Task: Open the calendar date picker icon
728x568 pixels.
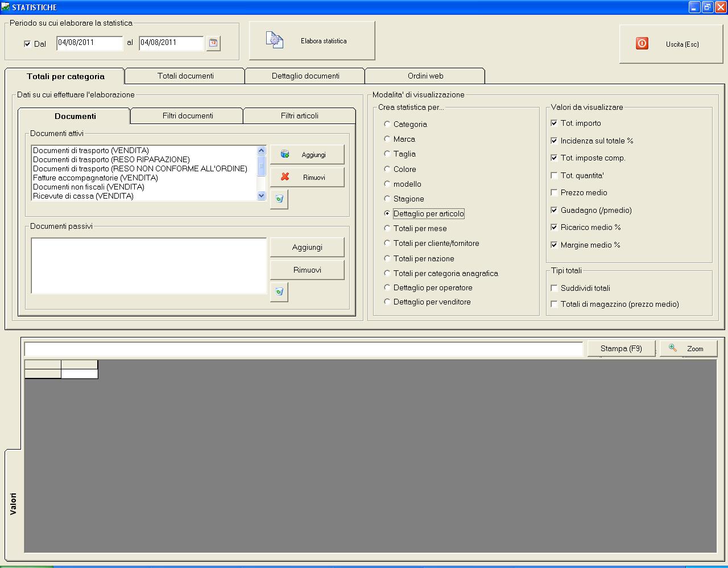Action: tap(213, 43)
